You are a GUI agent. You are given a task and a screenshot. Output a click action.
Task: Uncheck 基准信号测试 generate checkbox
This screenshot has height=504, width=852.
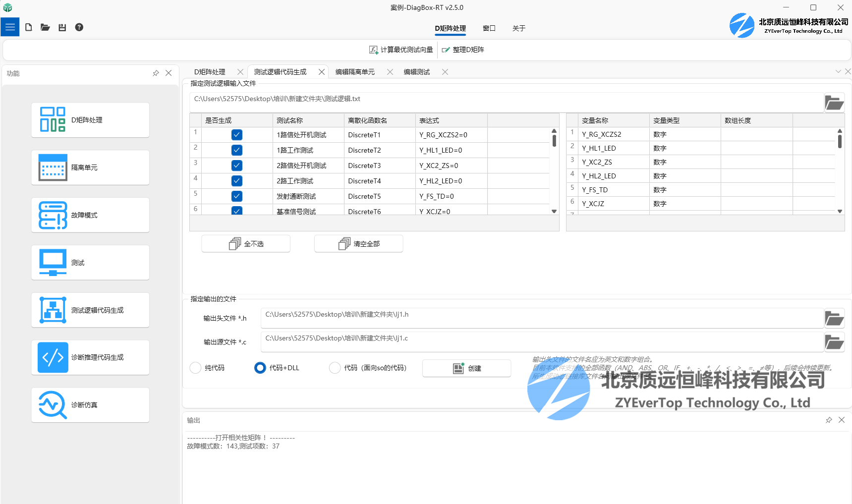(237, 211)
